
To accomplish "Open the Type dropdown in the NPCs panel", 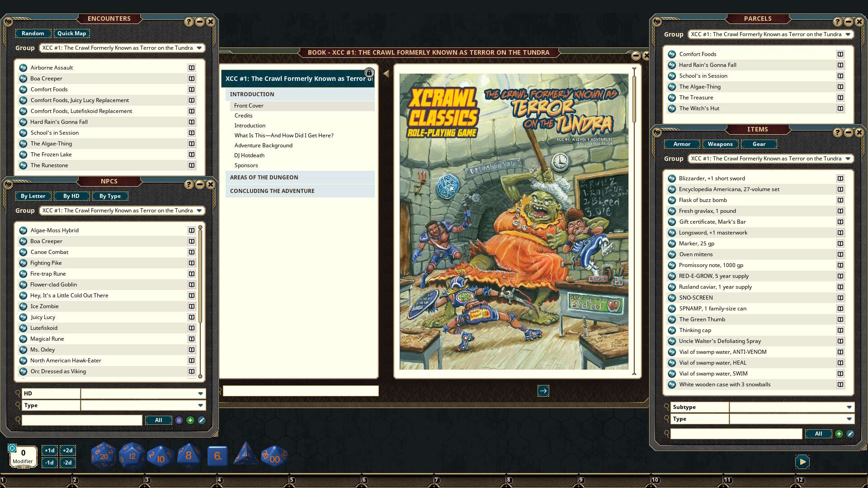I will click(143, 405).
